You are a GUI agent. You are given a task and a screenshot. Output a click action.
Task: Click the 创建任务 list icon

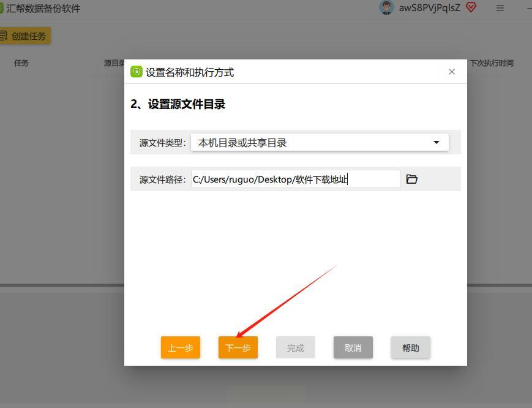tap(4, 36)
